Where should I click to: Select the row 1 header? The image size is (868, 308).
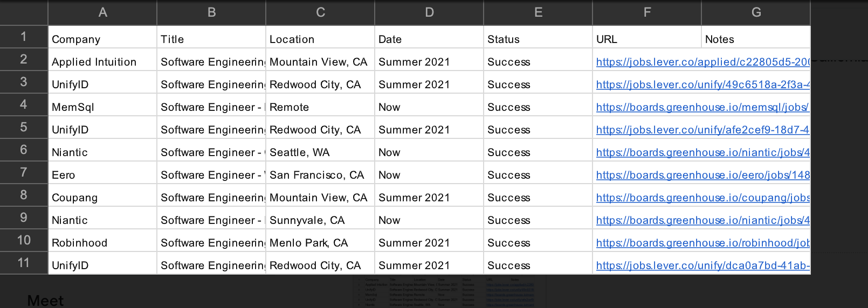pyautogui.click(x=24, y=37)
